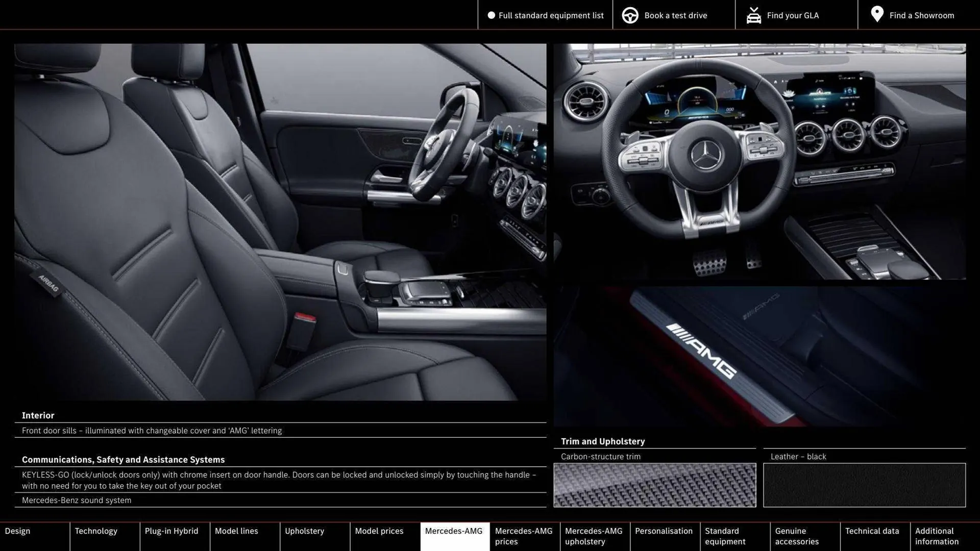980x551 pixels.
Task: Click the location pin icon beside Find a Showroom
Action: [876, 14]
